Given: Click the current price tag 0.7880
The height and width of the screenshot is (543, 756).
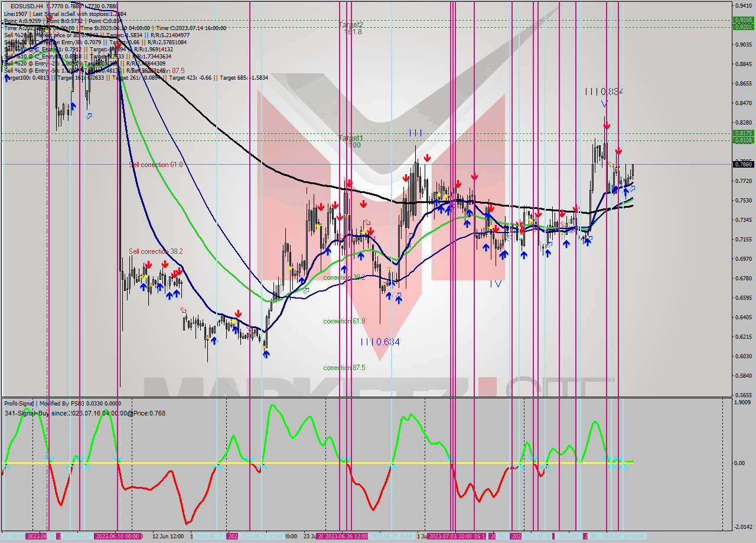Looking at the screenshot, I should (x=743, y=164).
